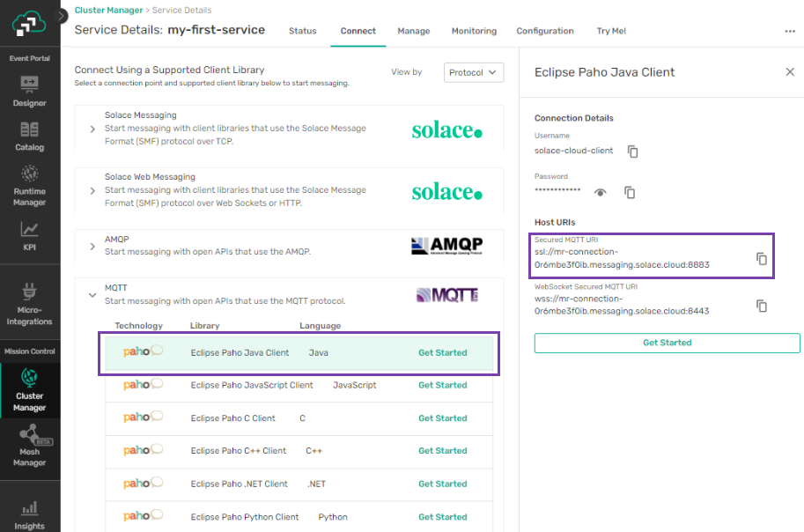Viewport: 804px width, 532px height.
Task: Open the View by Protocol dropdown
Action: (474, 72)
